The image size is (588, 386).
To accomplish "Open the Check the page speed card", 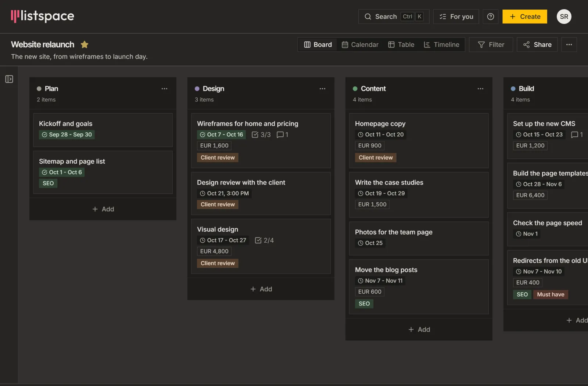I will [x=548, y=229].
